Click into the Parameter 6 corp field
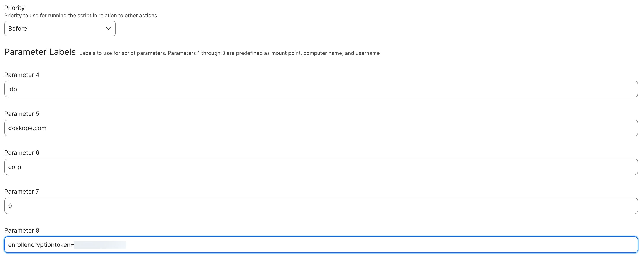The width and height of the screenshot is (644, 262). click(x=321, y=167)
